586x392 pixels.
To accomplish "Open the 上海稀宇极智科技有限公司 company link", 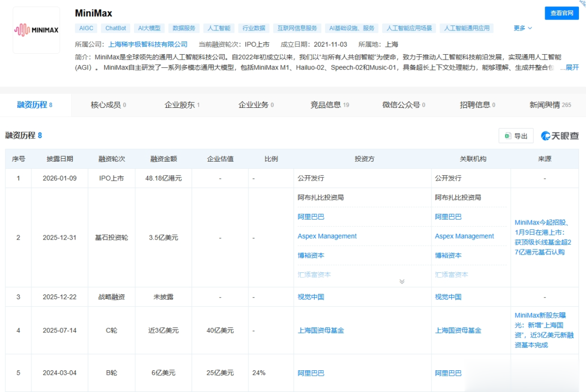I will click(148, 44).
